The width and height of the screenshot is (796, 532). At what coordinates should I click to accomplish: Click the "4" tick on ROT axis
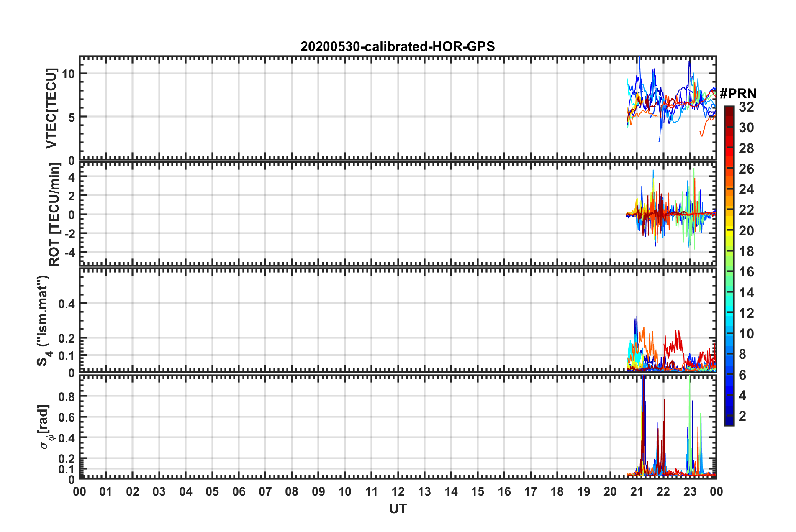[x=72, y=176]
